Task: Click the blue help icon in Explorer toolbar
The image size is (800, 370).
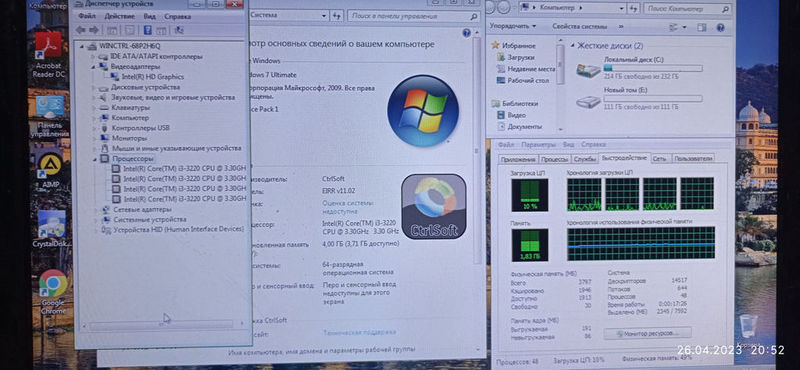Action: pyautogui.click(x=720, y=28)
